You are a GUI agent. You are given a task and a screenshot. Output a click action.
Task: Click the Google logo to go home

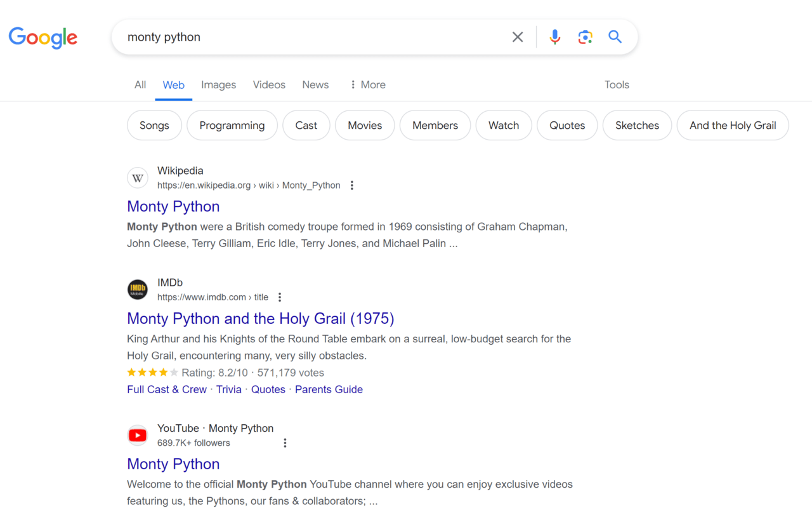coord(43,38)
